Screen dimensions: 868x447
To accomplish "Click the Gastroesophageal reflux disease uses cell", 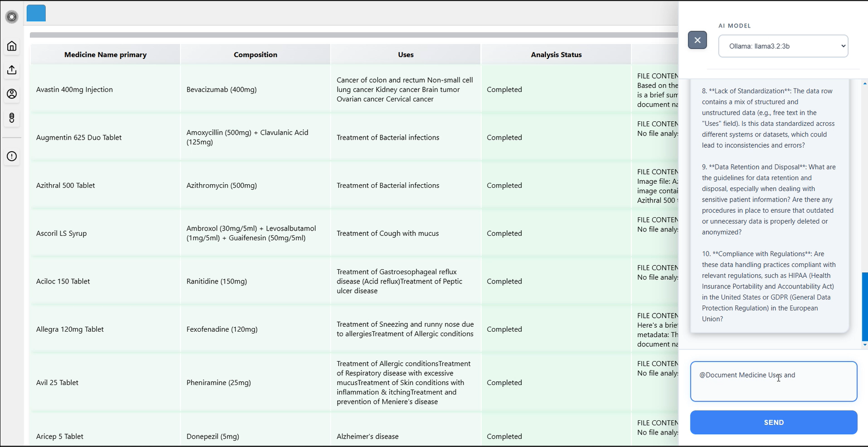I will tap(406, 281).
